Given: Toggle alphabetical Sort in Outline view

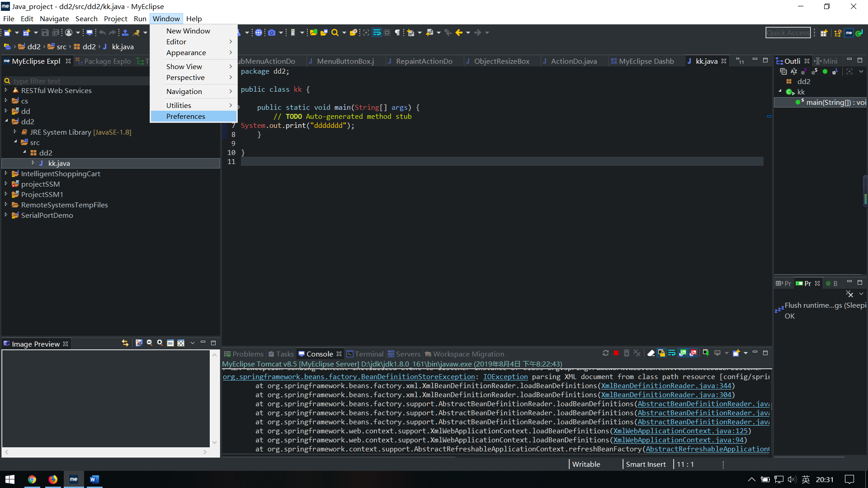Looking at the screenshot, I should point(794,71).
